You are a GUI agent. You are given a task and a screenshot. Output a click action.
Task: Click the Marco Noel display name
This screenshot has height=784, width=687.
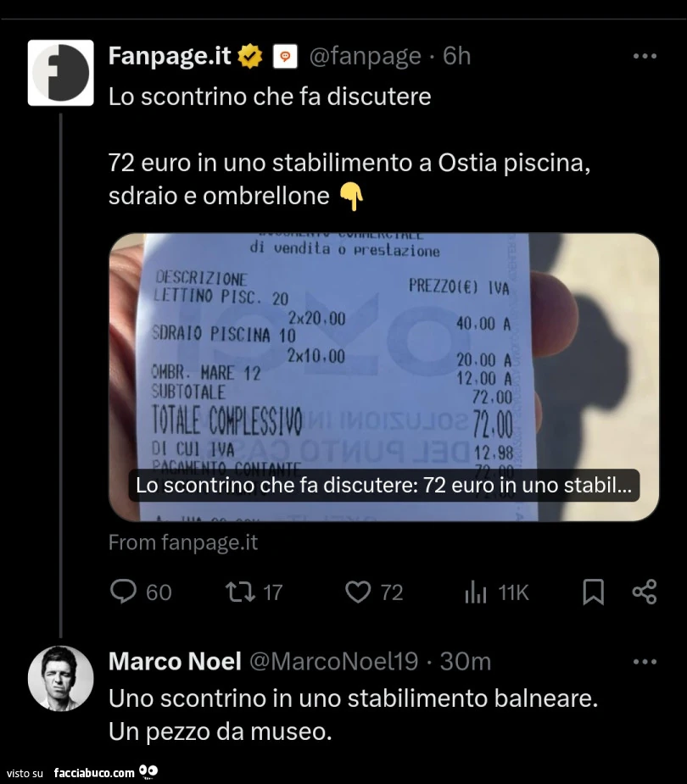(x=175, y=661)
